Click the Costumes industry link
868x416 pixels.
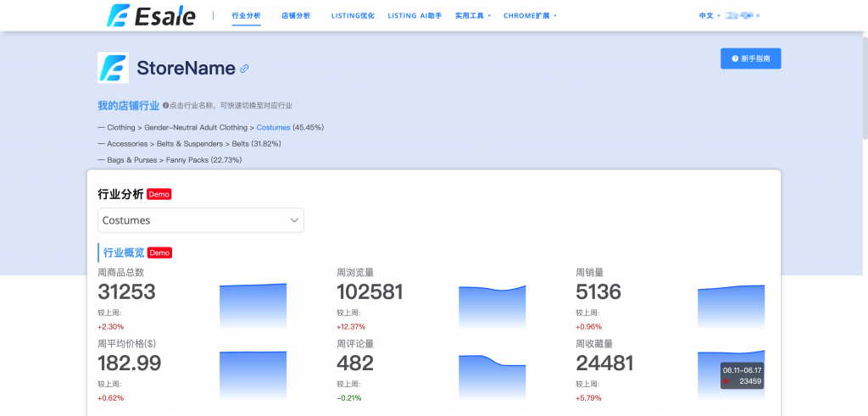pos(273,127)
